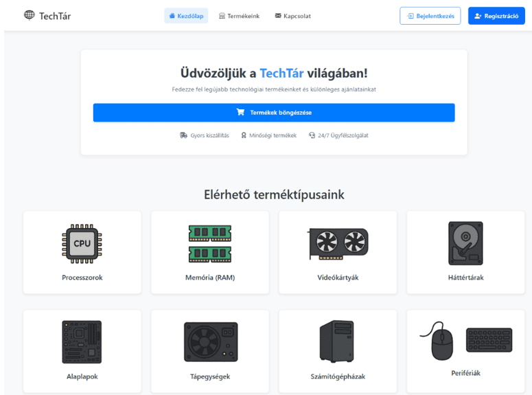This screenshot has height=395, width=532.
Task: Open the Processzorok CPU icon
Action: click(x=82, y=243)
